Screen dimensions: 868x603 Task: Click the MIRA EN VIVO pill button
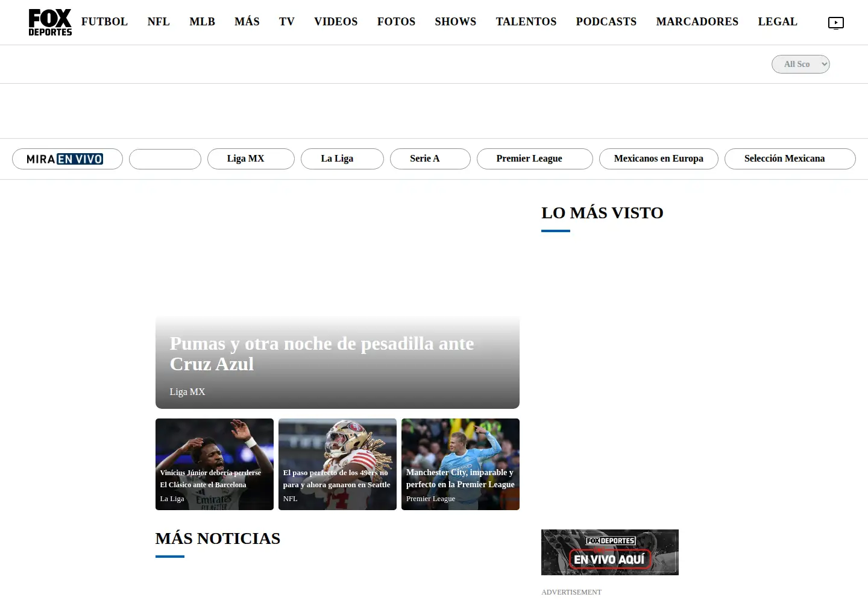pyautogui.click(x=68, y=159)
